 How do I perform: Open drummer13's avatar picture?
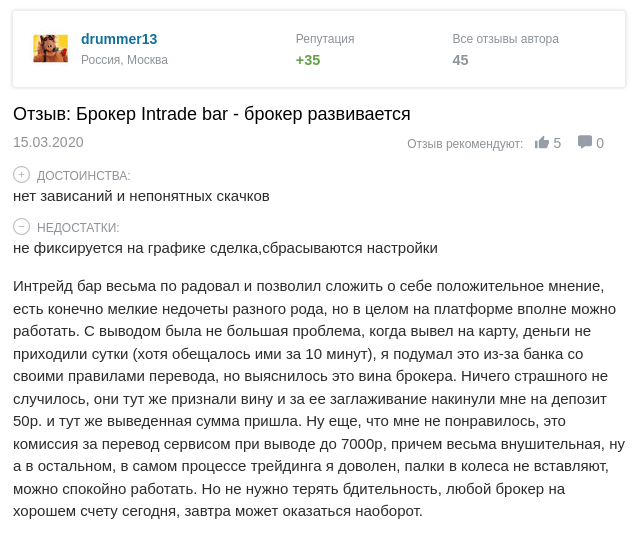pos(50,48)
